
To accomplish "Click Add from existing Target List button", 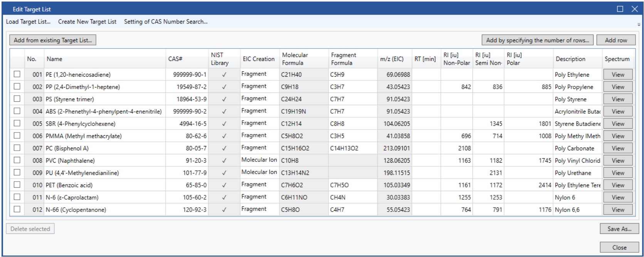I will tap(53, 40).
